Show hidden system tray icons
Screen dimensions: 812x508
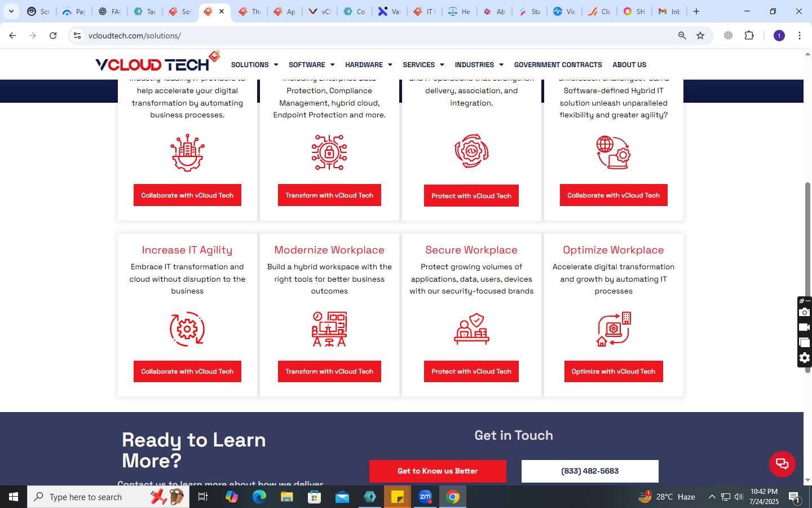tap(712, 497)
